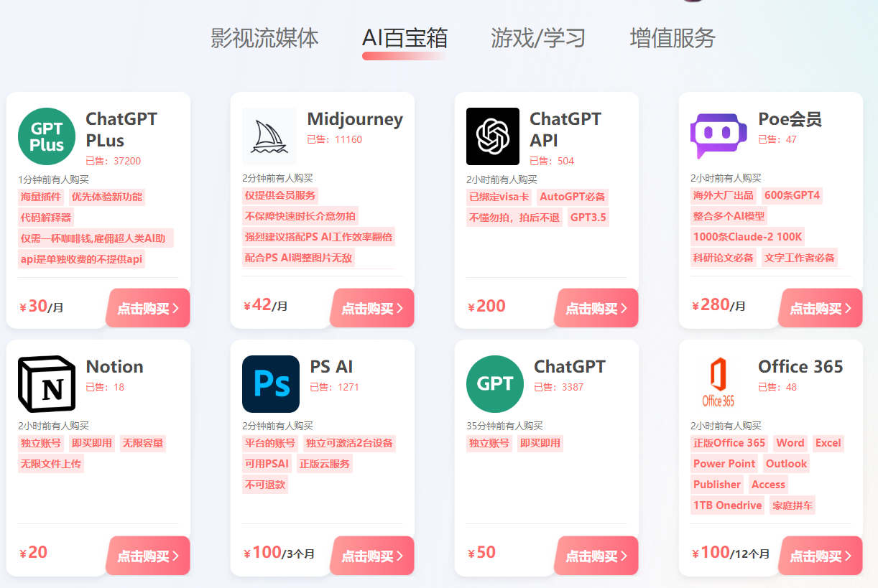Click the Excel tag
This screenshot has width=878, height=588.
(828, 443)
